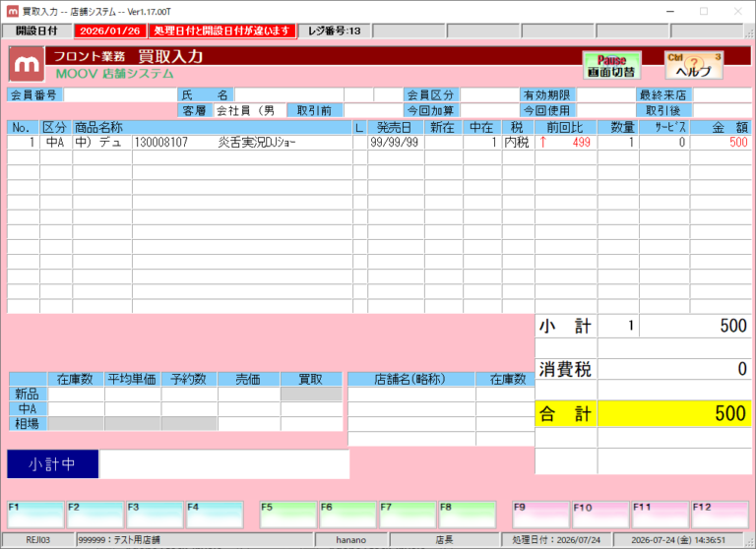Click the yellow 合計 total field
This screenshot has height=549, width=756.
pyautogui.click(x=674, y=413)
